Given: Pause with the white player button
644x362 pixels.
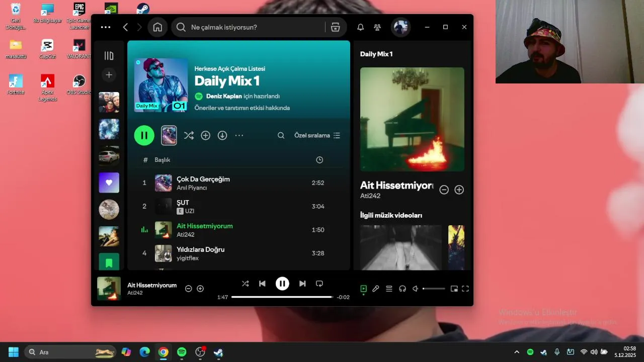Looking at the screenshot, I should [282, 284].
